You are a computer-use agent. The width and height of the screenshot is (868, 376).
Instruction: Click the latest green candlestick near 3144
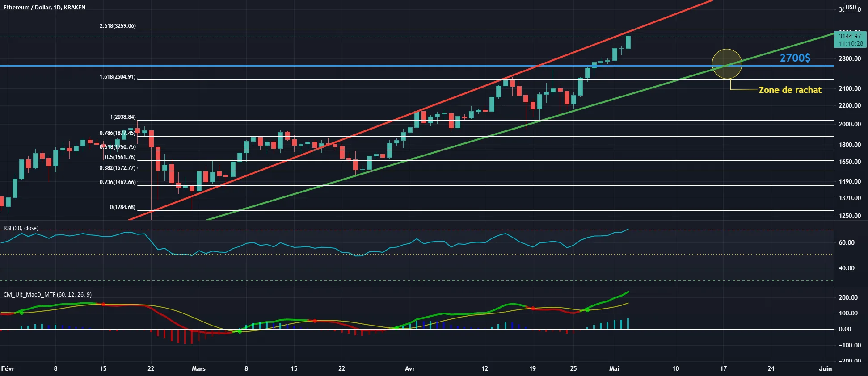(x=628, y=42)
